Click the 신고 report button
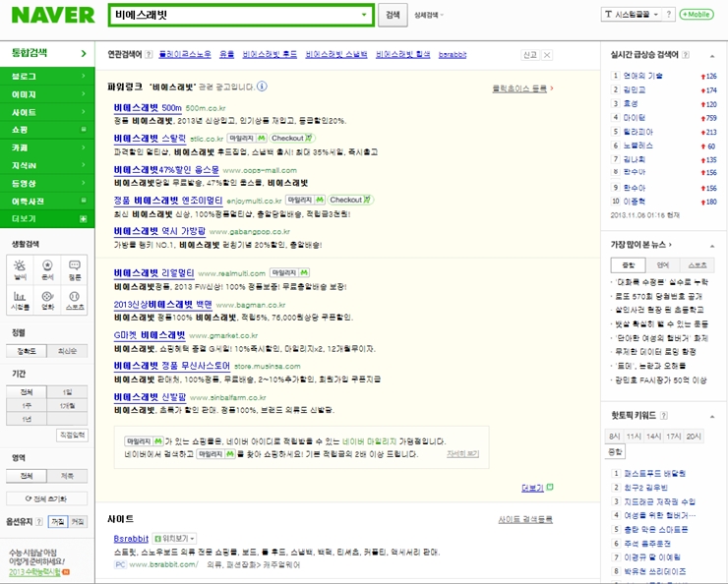Viewport: 728px width, 584px height. coord(530,55)
